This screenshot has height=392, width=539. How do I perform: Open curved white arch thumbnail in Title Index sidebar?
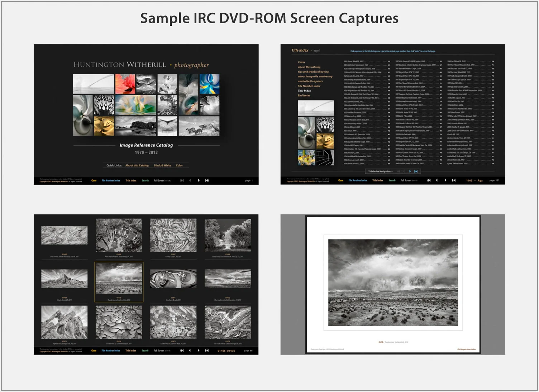[x=316, y=108]
